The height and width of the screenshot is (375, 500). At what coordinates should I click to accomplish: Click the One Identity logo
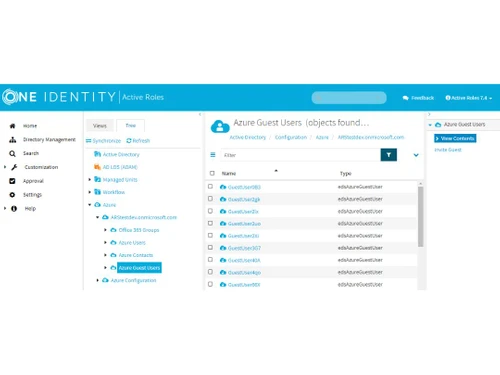tap(59, 97)
